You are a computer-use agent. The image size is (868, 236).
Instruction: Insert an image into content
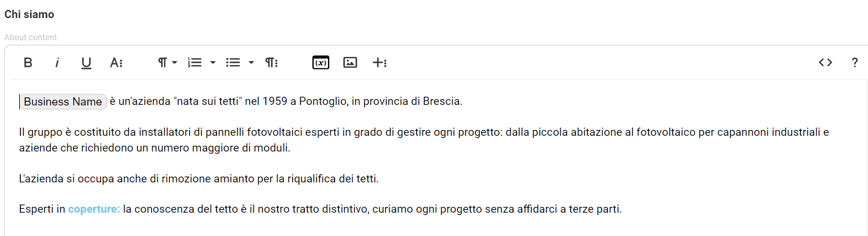pyautogui.click(x=350, y=63)
